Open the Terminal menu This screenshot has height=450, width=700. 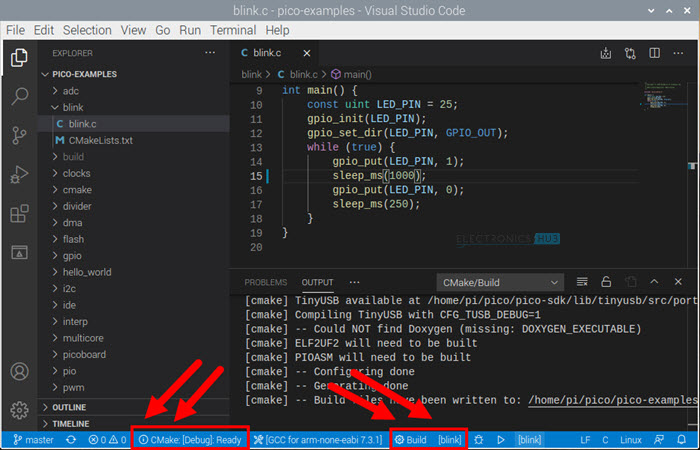[x=232, y=30]
